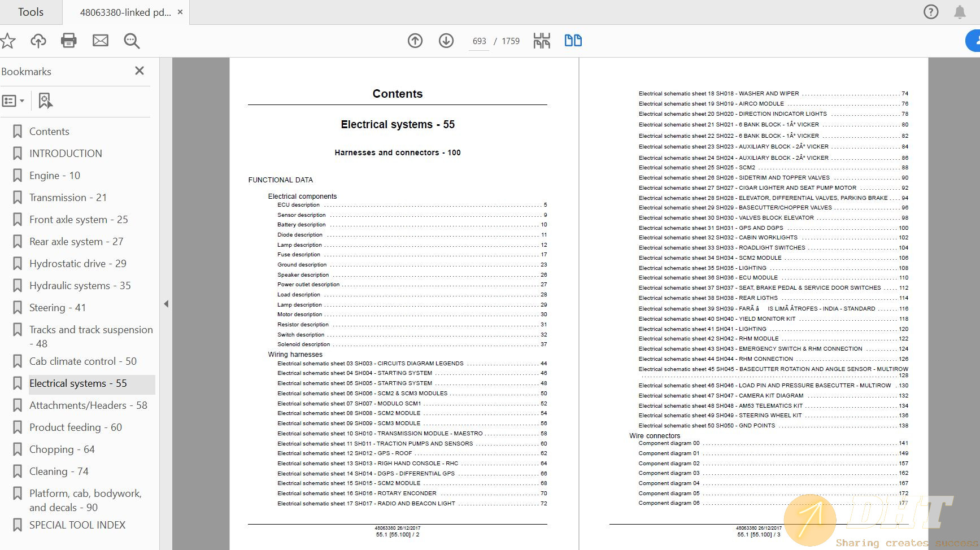
Task: Open the Hydraulic systems - 35 bookmark
Action: [80, 286]
